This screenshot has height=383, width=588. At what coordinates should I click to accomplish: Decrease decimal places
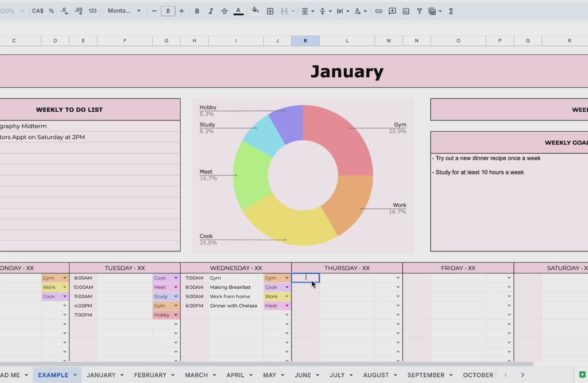coord(64,11)
